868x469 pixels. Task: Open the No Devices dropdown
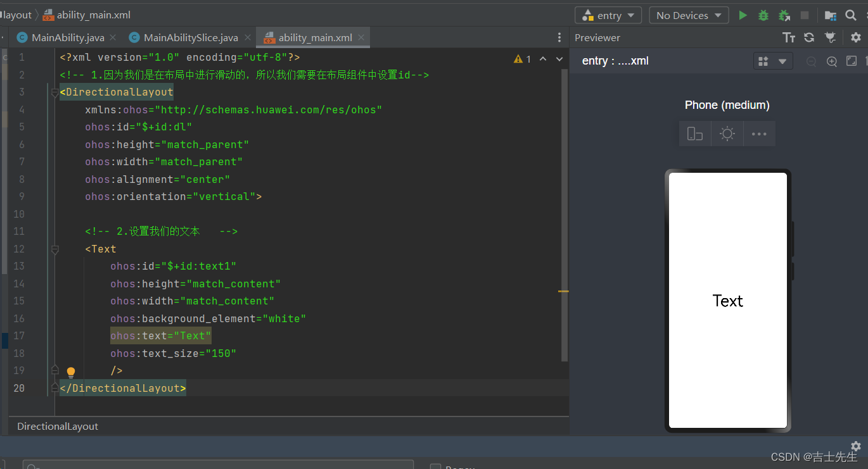[689, 15]
